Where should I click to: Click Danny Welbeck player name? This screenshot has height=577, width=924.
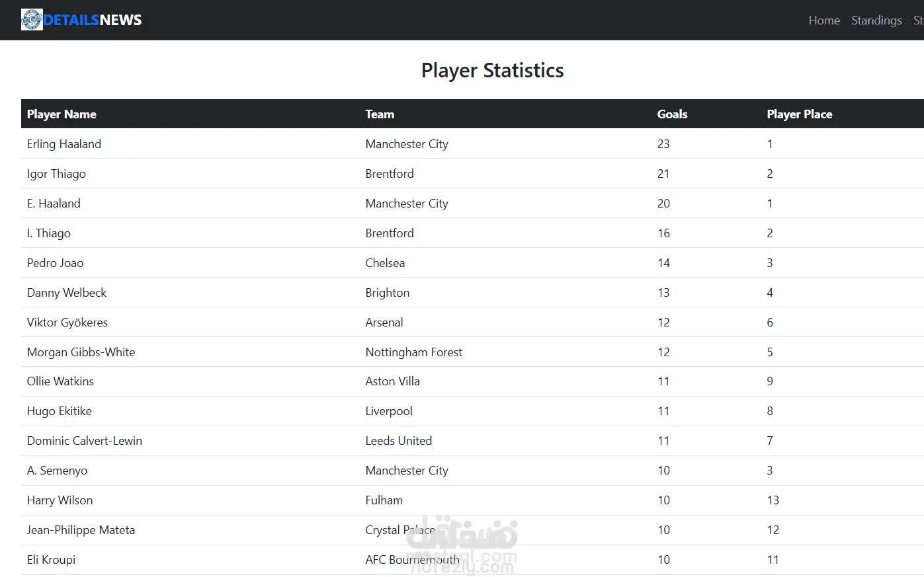tap(66, 293)
